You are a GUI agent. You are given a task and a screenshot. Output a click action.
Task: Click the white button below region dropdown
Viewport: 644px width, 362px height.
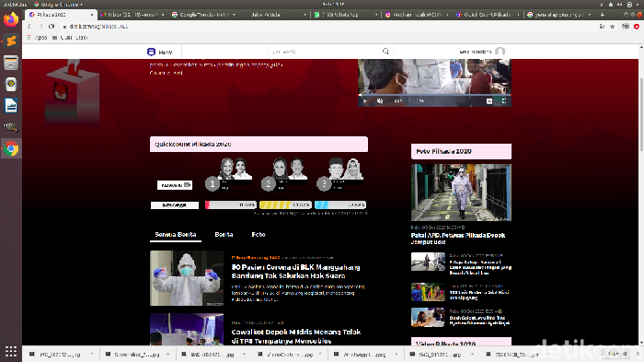pyautogui.click(x=175, y=204)
